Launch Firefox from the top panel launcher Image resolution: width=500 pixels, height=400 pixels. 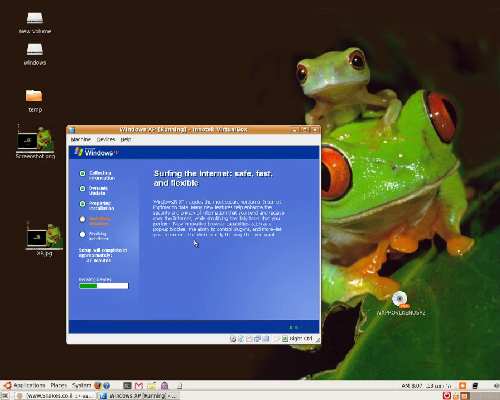pyautogui.click(x=98, y=386)
